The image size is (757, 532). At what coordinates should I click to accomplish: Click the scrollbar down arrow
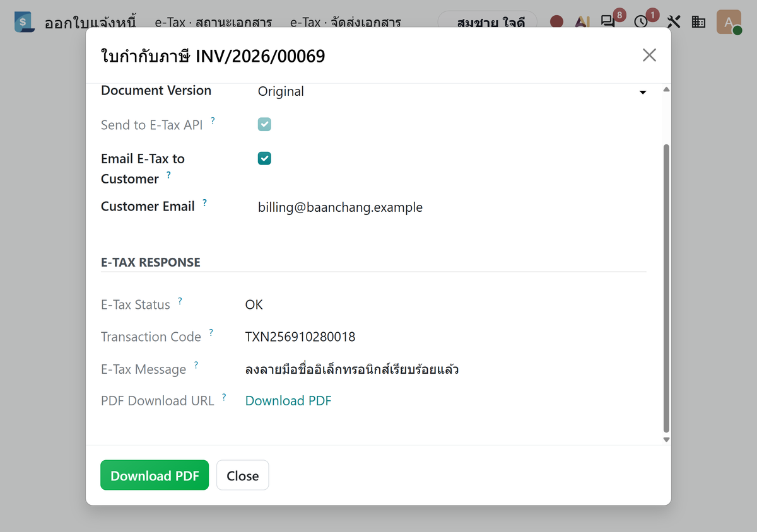tap(666, 439)
